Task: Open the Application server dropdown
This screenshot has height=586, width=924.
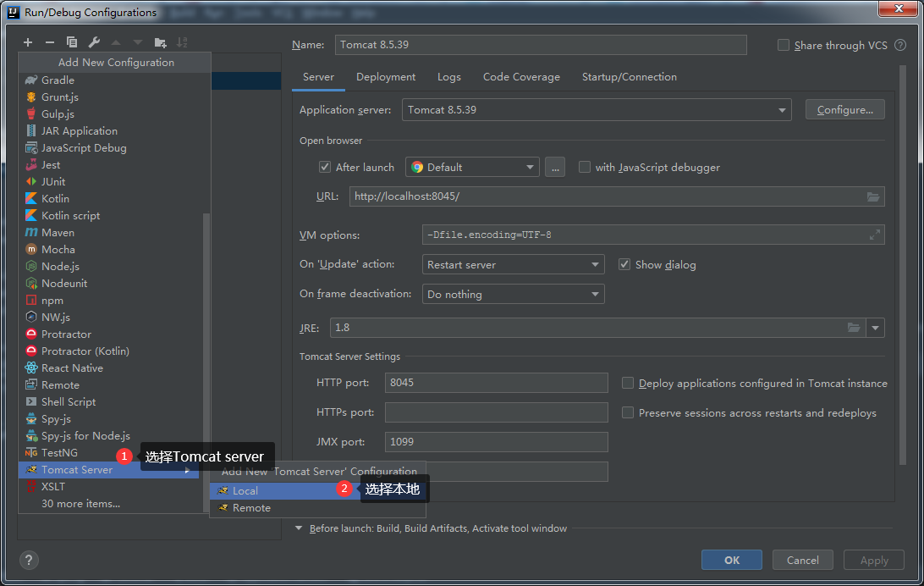Action: [x=597, y=109]
